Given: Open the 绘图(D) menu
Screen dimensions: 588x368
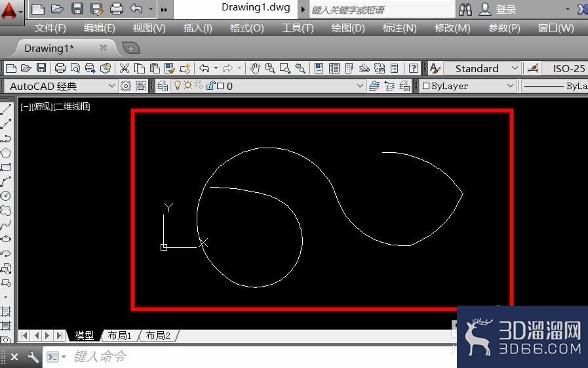Looking at the screenshot, I should [x=348, y=28].
